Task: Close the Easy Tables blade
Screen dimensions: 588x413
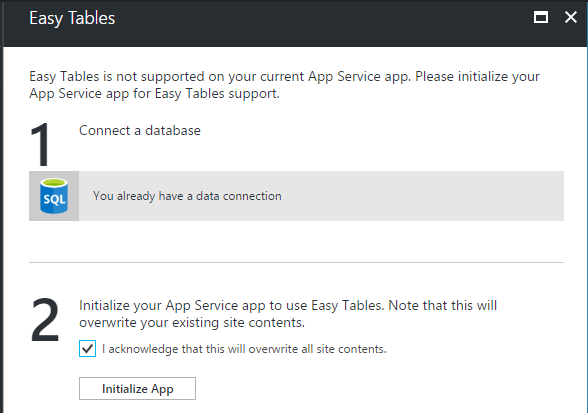Action: point(571,17)
